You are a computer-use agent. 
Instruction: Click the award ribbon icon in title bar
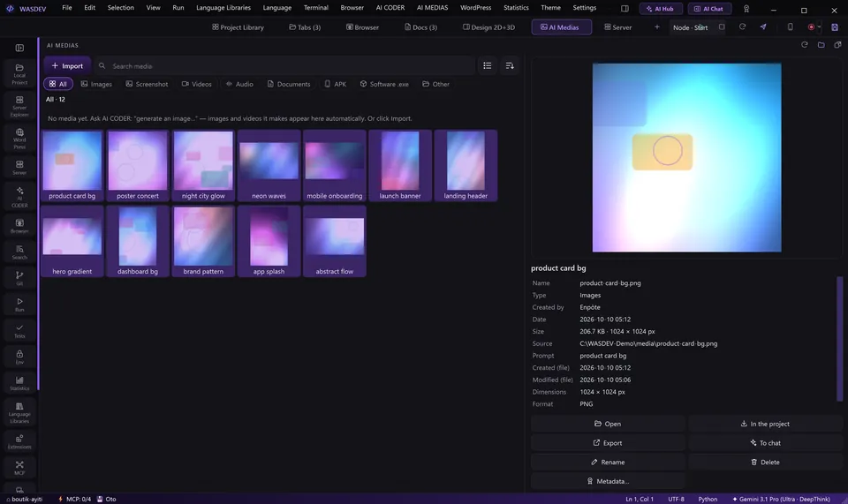point(746,9)
